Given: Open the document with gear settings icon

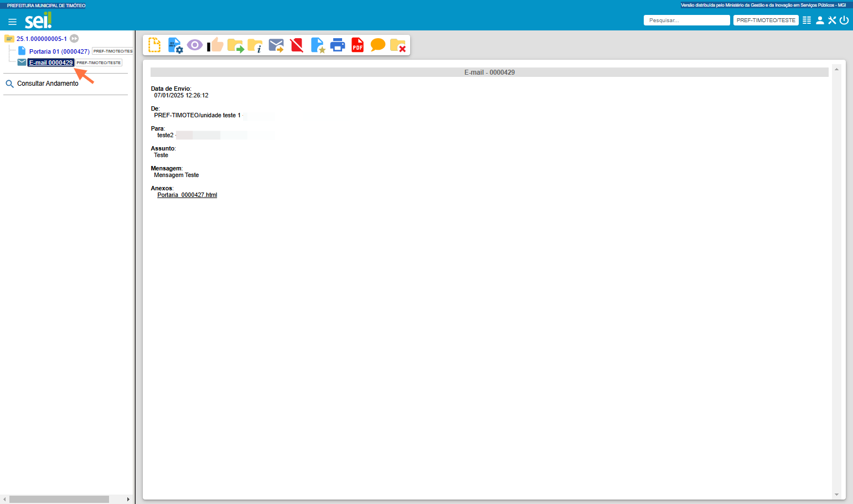Looking at the screenshot, I should 175,45.
